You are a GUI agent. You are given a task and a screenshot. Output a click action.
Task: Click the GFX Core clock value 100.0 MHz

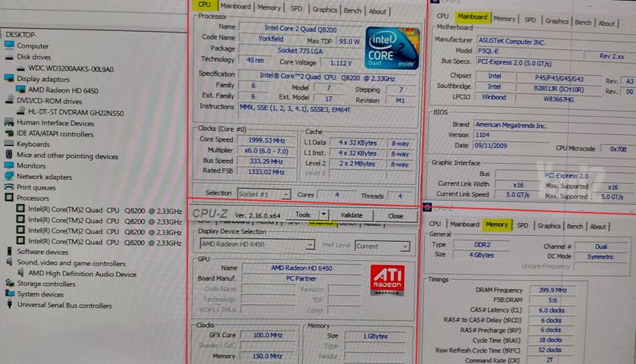point(268,335)
